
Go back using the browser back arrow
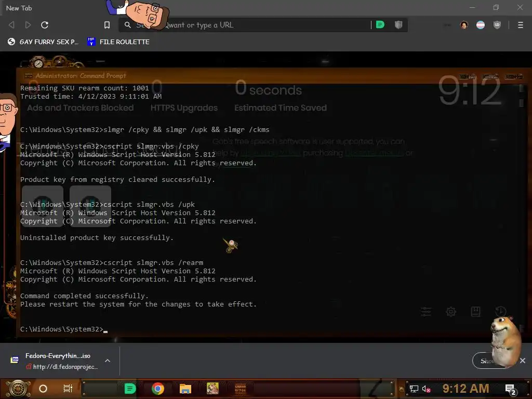pyautogui.click(x=11, y=25)
